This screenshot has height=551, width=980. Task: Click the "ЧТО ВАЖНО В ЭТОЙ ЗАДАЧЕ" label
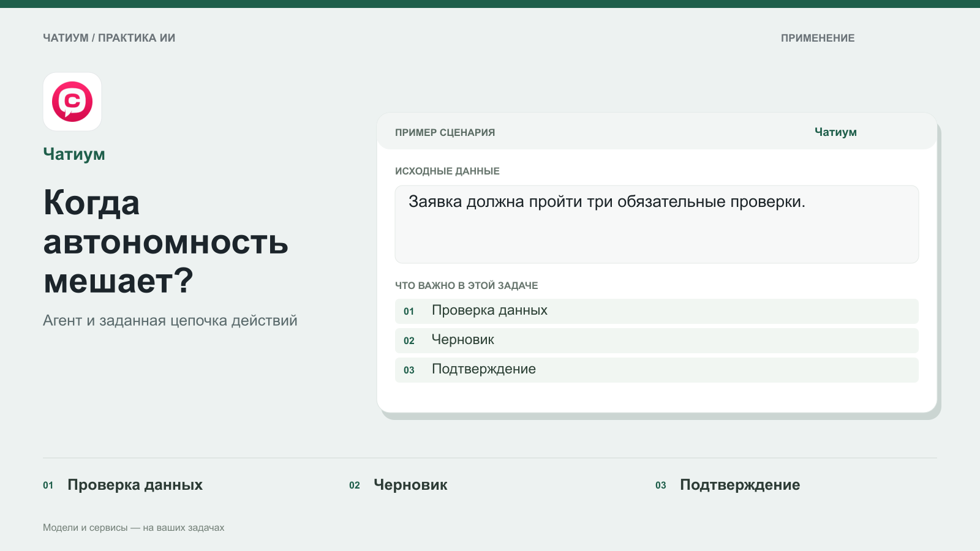[x=467, y=286]
